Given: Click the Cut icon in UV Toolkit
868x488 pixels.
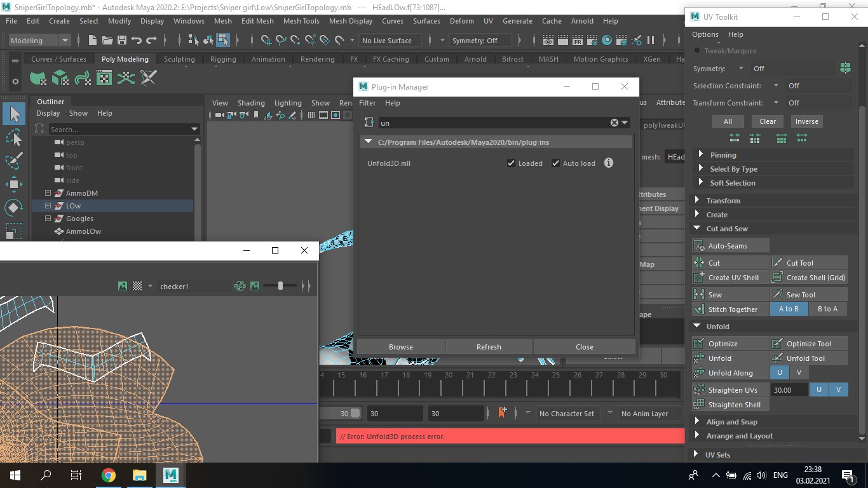Looking at the screenshot, I should pos(700,263).
